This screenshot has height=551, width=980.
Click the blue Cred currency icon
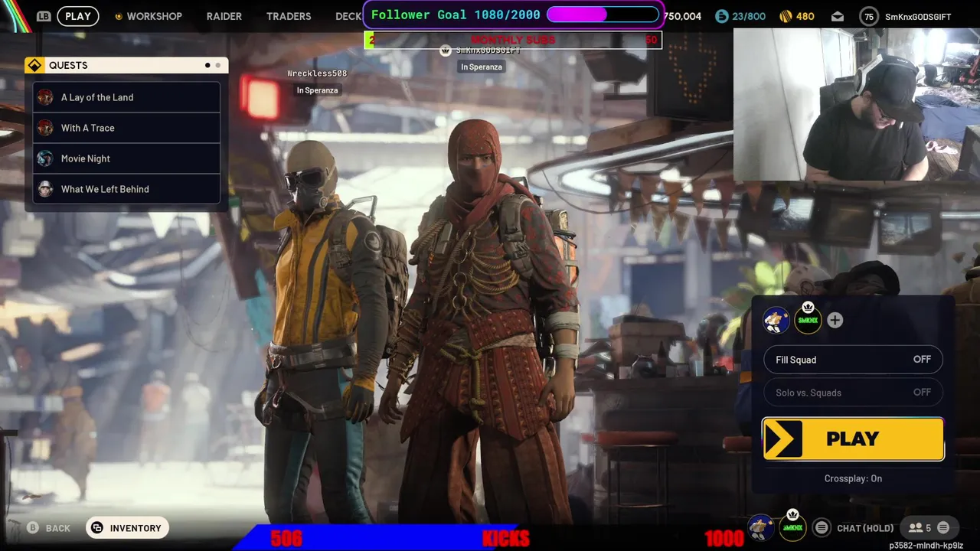pyautogui.click(x=721, y=16)
